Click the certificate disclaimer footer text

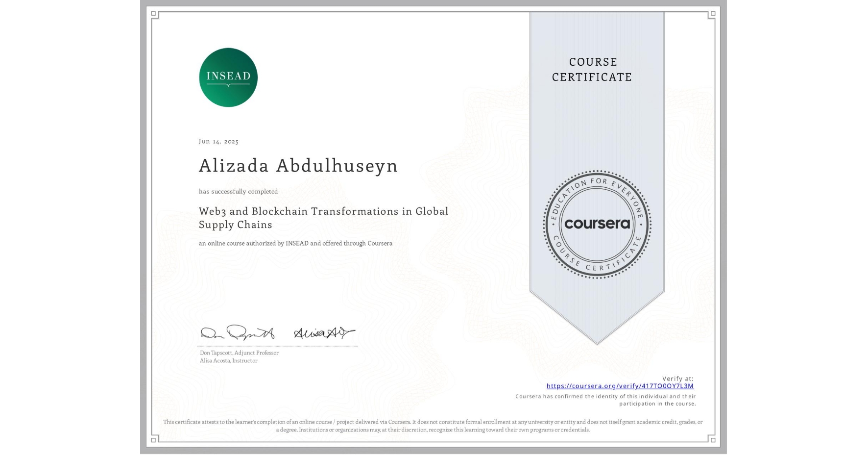point(433,426)
